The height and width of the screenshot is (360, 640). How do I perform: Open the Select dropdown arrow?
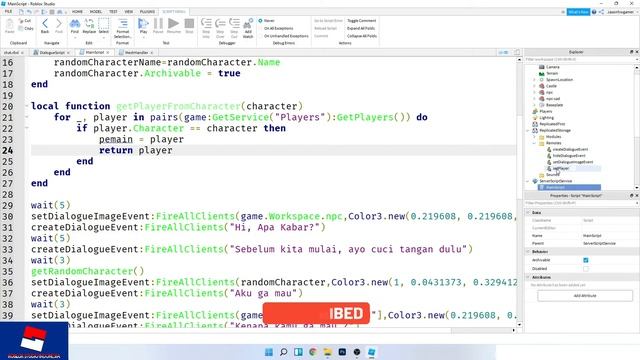pyautogui.click(x=104, y=38)
